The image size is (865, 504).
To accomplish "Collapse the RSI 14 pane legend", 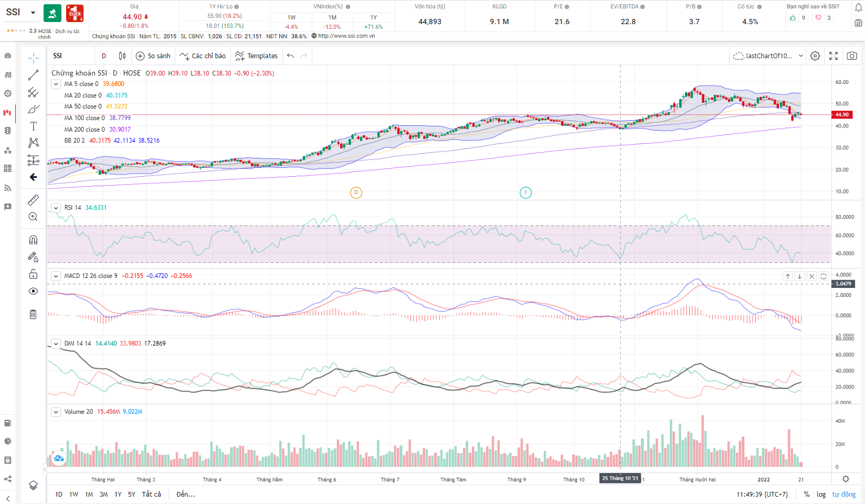I will click(56, 208).
